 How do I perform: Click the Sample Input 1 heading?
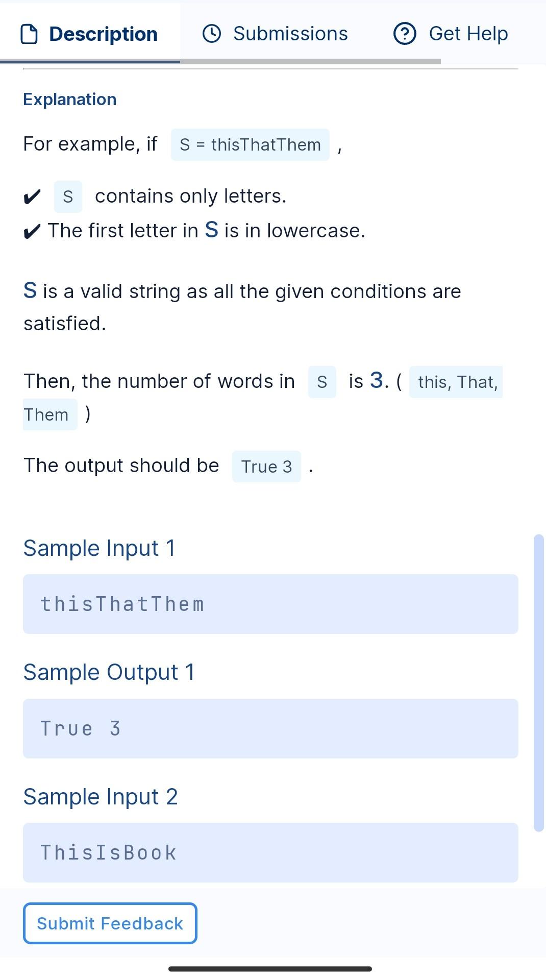99,548
